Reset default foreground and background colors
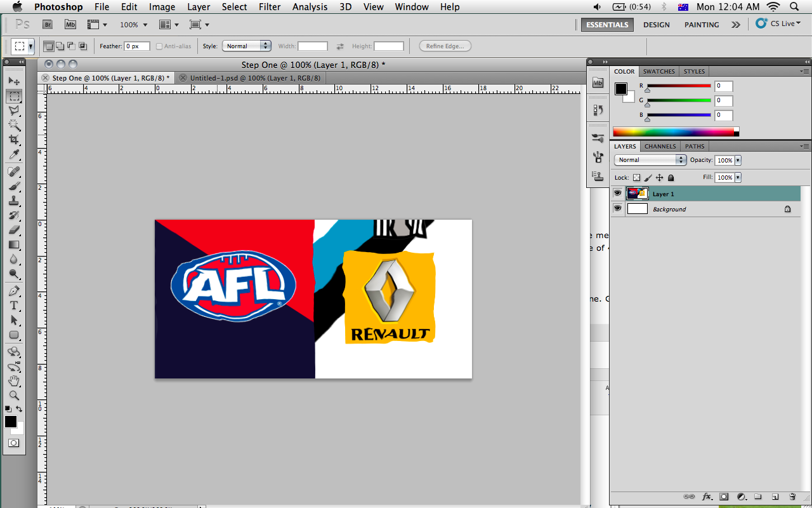 pos(8,408)
